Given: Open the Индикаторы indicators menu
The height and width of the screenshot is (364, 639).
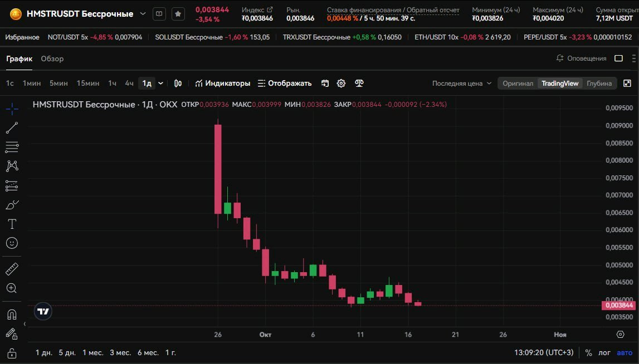Looking at the screenshot, I should 222,83.
